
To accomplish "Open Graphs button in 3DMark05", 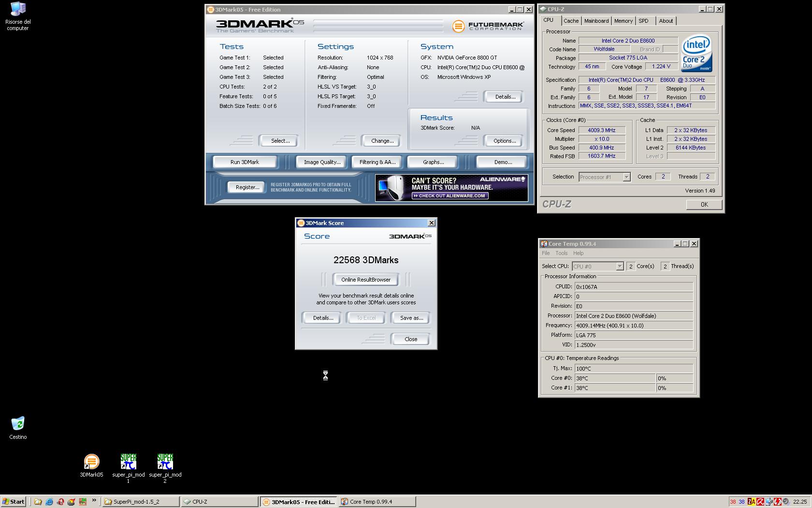I will [x=433, y=162].
